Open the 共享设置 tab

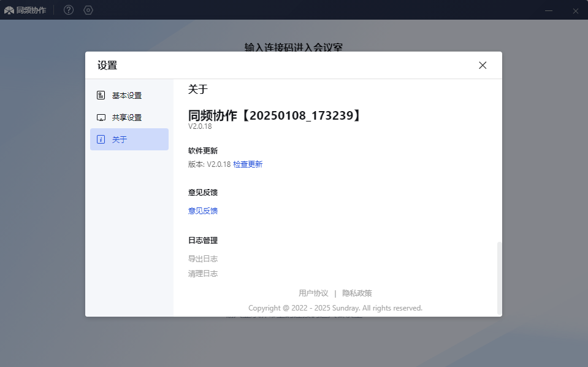point(127,118)
